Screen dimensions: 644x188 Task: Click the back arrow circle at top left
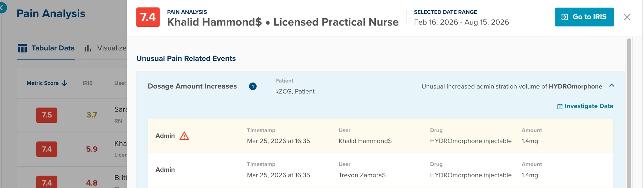(x=2, y=7)
